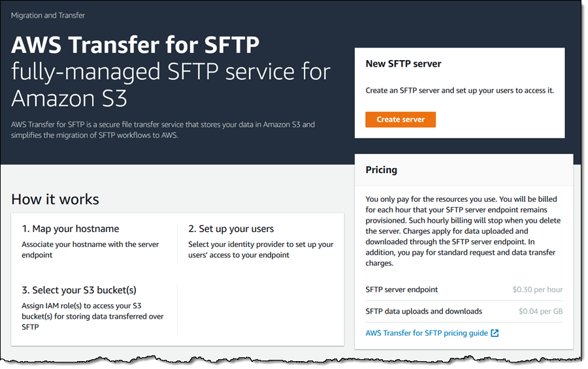Image resolution: width=588 pixels, height=369 pixels.
Task: Click the SFTP data uploads and downloads row
Action: click(x=464, y=312)
